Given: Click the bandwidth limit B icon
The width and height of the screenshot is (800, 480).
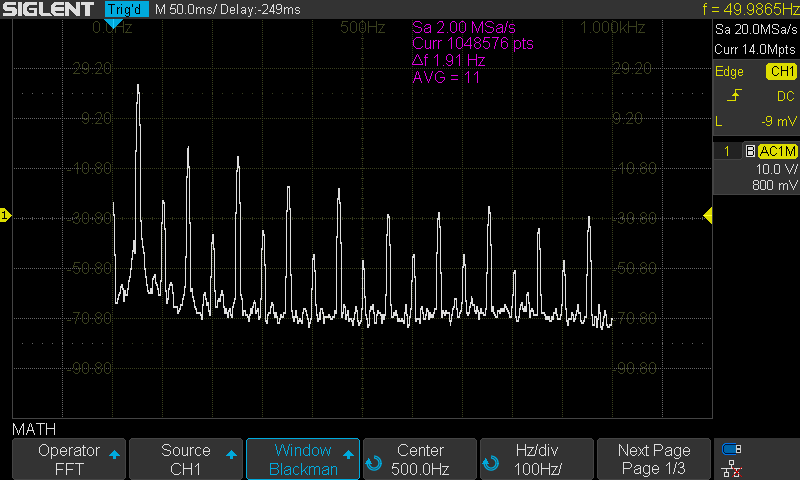Looking at the screenshot, I should click(750, 151).
